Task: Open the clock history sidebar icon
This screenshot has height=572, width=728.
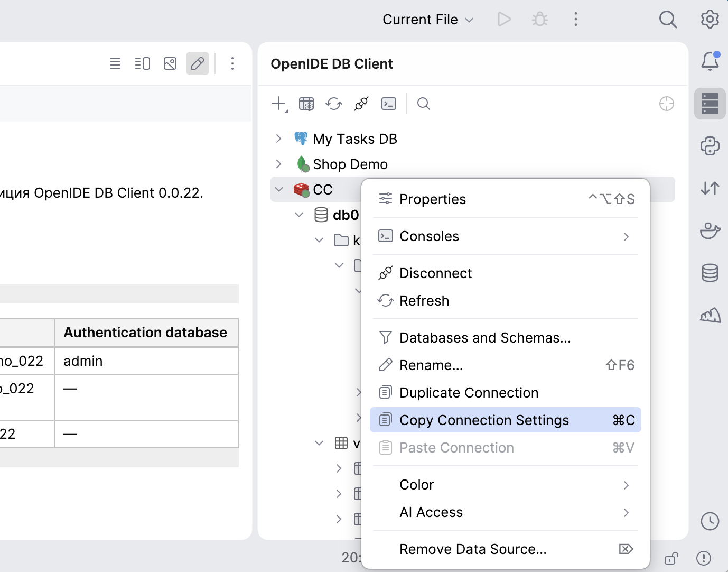Action: pyautogui.click(x=710, y=521)
